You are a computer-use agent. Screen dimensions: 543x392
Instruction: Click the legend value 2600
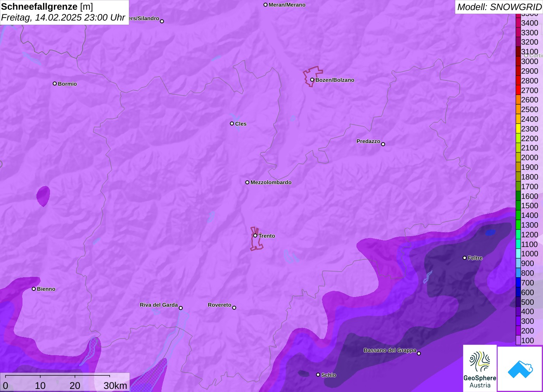[x=529, y=100]
